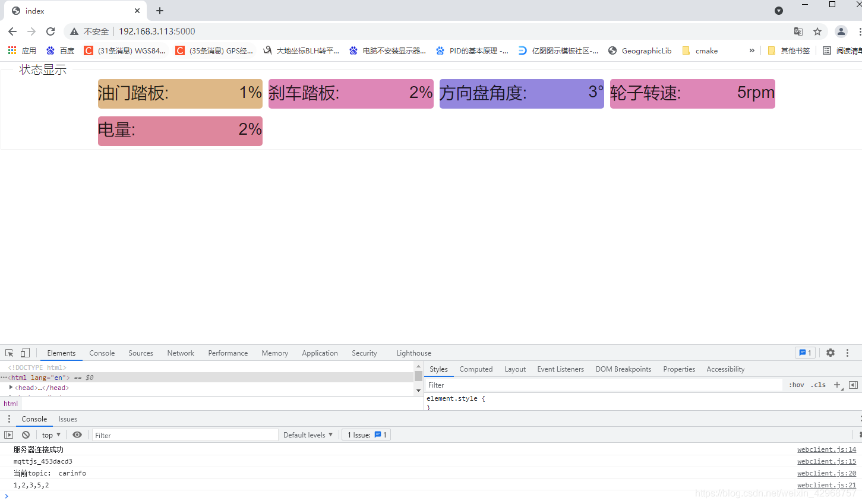Open the drawer three-dot menu
862x504 pixels.
[9, 419]
